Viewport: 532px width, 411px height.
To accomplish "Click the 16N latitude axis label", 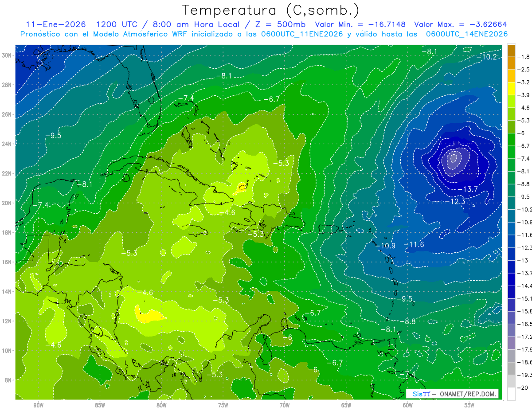I will point(8,262).
